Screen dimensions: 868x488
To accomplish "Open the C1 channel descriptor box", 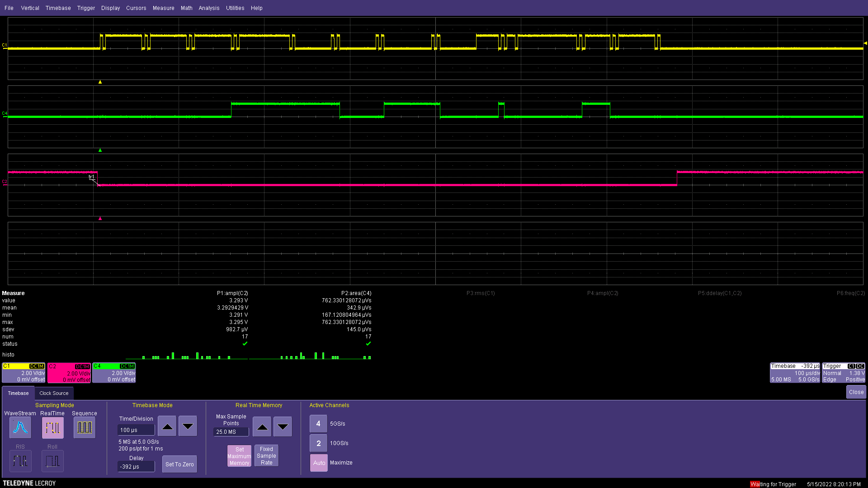I will (24, 373).
